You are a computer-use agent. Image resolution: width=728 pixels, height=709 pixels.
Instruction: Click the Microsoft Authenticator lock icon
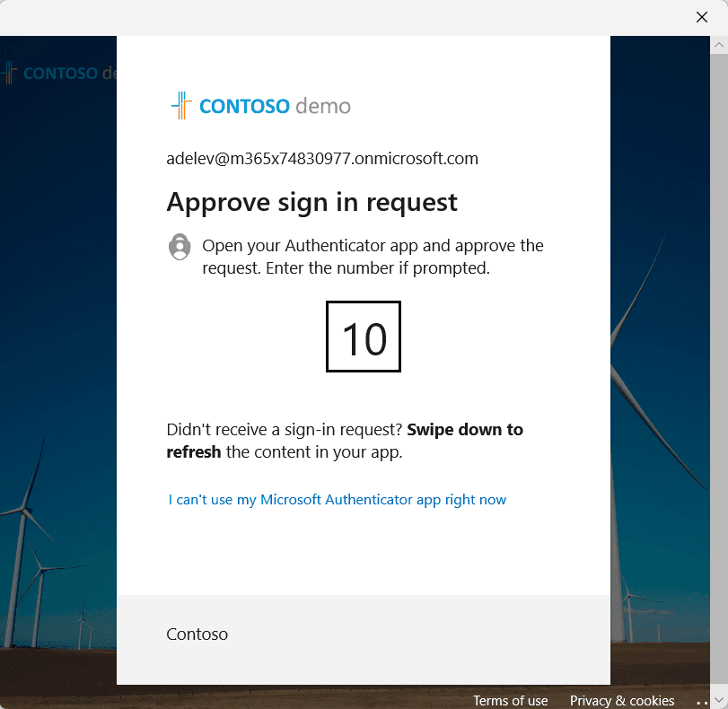click(180, 247)
